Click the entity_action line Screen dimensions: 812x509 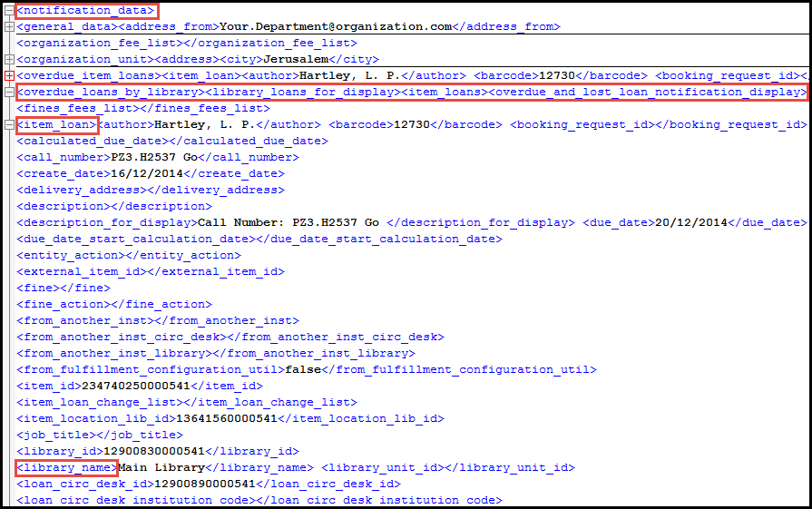click(x=129, y=255)
